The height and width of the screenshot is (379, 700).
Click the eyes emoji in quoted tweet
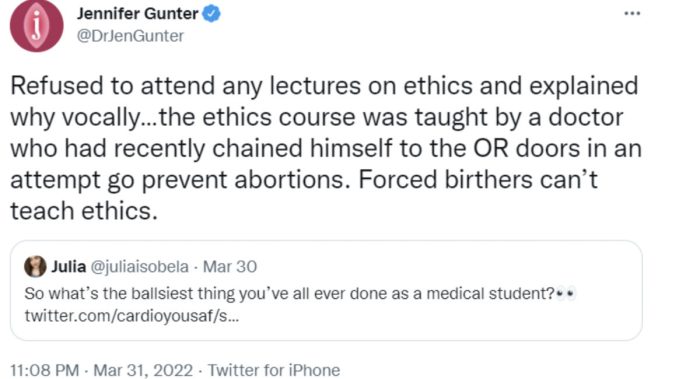566,294
